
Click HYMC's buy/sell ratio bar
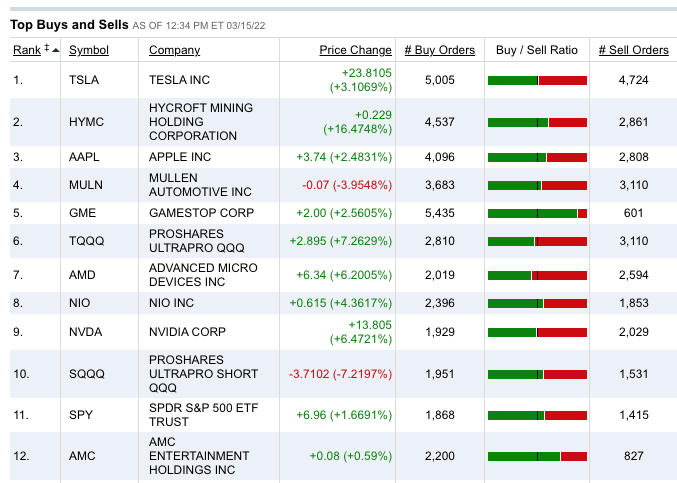(537, 123)
